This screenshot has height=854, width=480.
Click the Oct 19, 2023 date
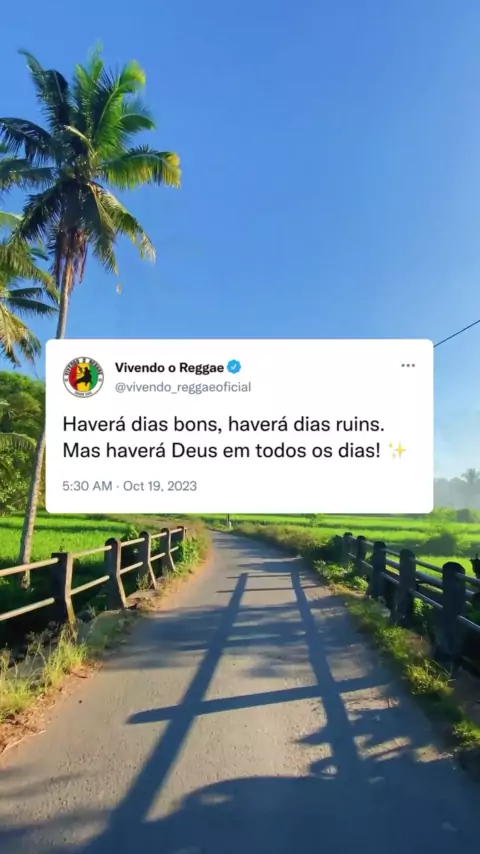point(160,486)
